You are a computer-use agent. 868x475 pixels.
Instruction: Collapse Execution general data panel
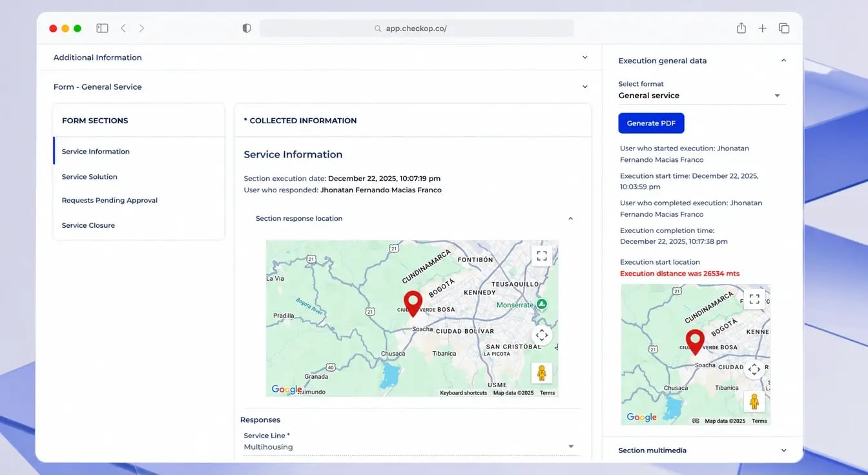coord(783,61)
